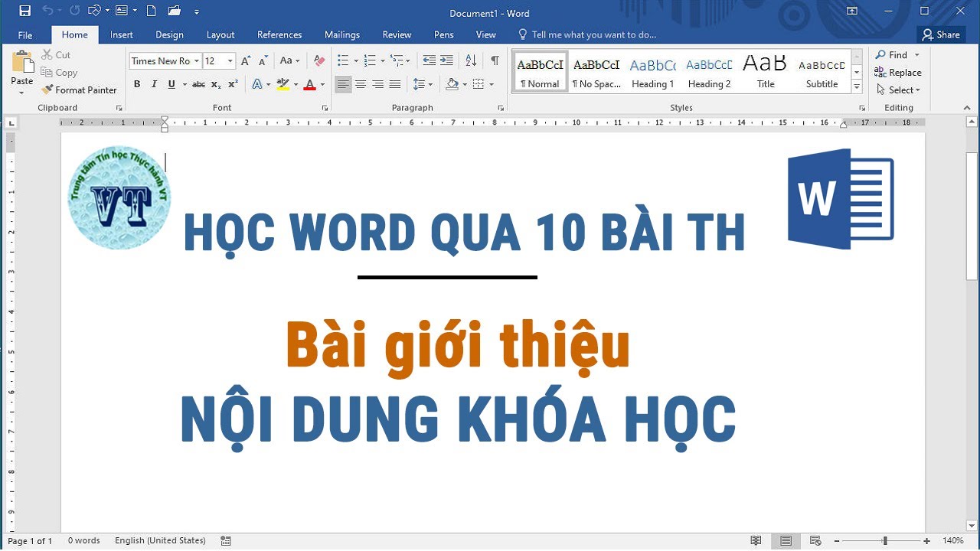Screen dimensions: 980x551
Task: Decrease font size with the Shrink Font icon
Action: click(x=263, y=60)
